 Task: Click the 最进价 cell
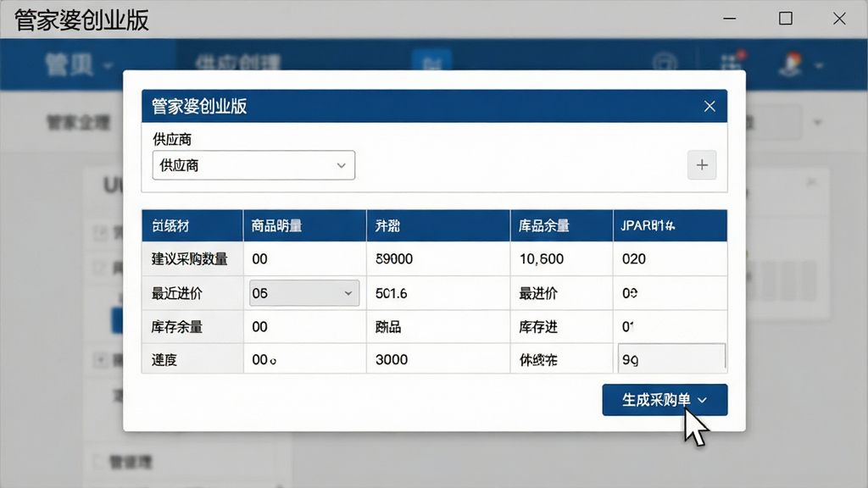point(561,293)
